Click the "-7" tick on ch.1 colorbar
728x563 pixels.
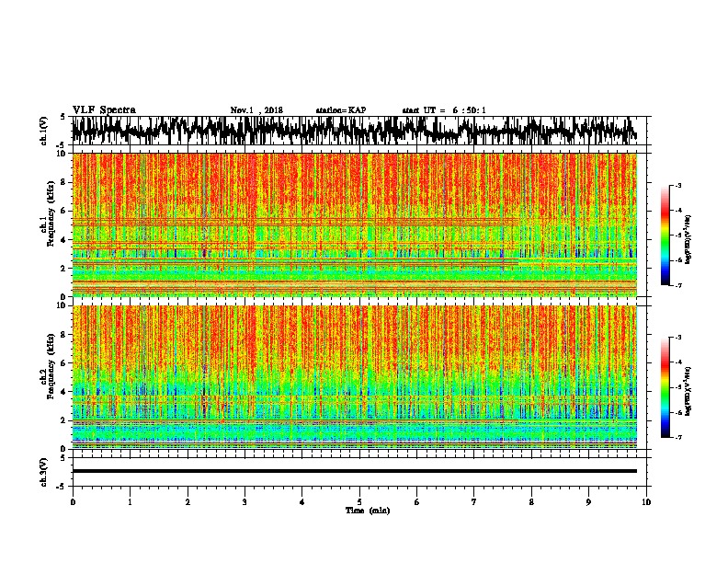click(x=677, y=285)
